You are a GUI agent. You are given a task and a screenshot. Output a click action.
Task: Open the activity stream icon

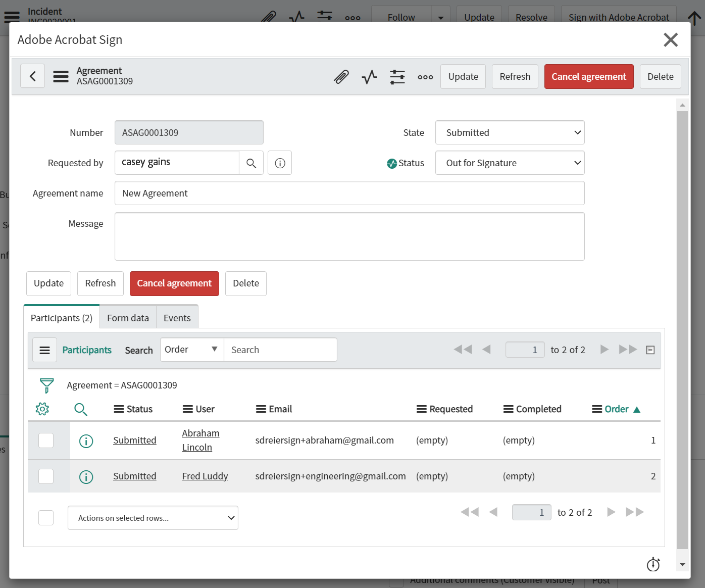(x=369, y=76)
